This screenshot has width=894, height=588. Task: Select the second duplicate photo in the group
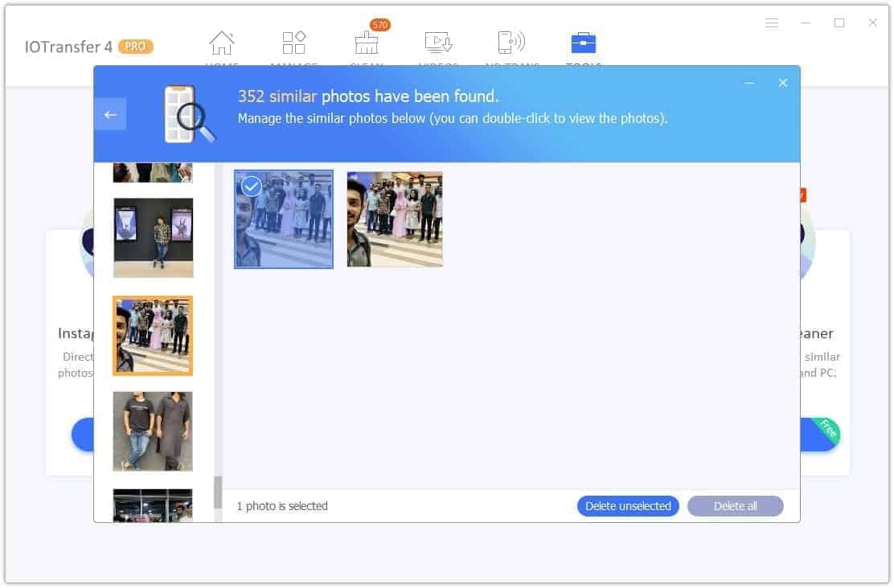pos(394,218)
